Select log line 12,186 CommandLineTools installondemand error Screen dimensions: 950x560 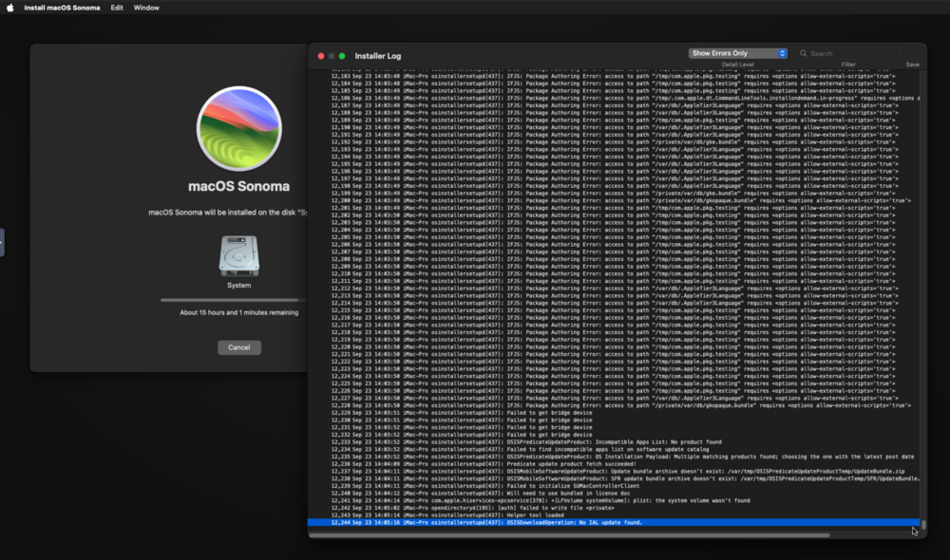pyautogui.click(x=613, y=98)
